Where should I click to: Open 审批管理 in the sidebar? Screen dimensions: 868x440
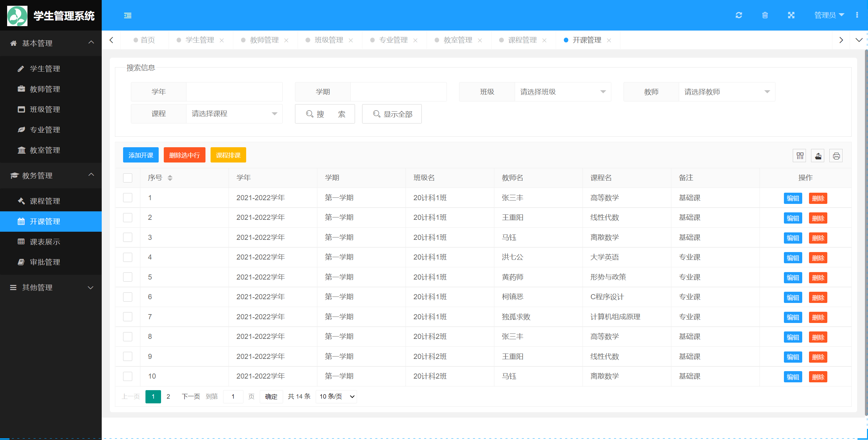[51, 262]
